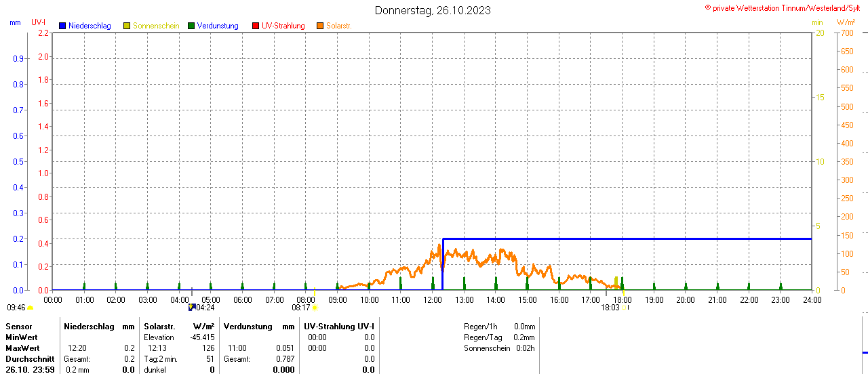Click the 12:00 mark on the time axis
Screen dimensions: 868x374
tap(432, 299)
